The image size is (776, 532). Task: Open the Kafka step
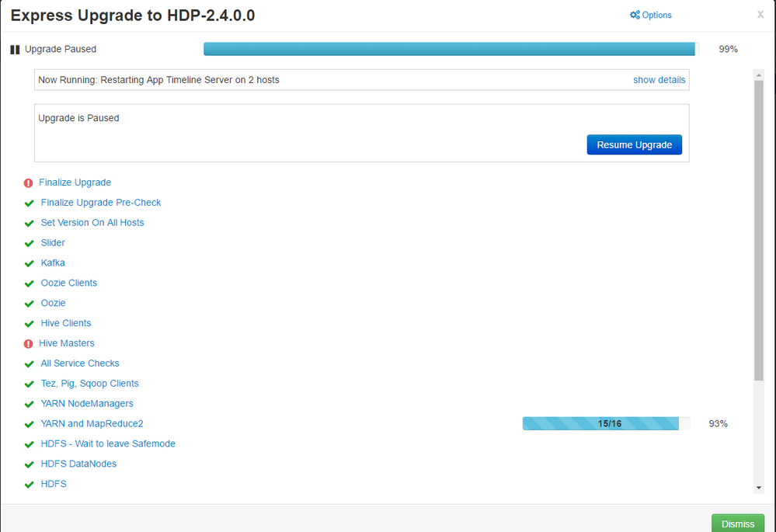tap(53, 263)
